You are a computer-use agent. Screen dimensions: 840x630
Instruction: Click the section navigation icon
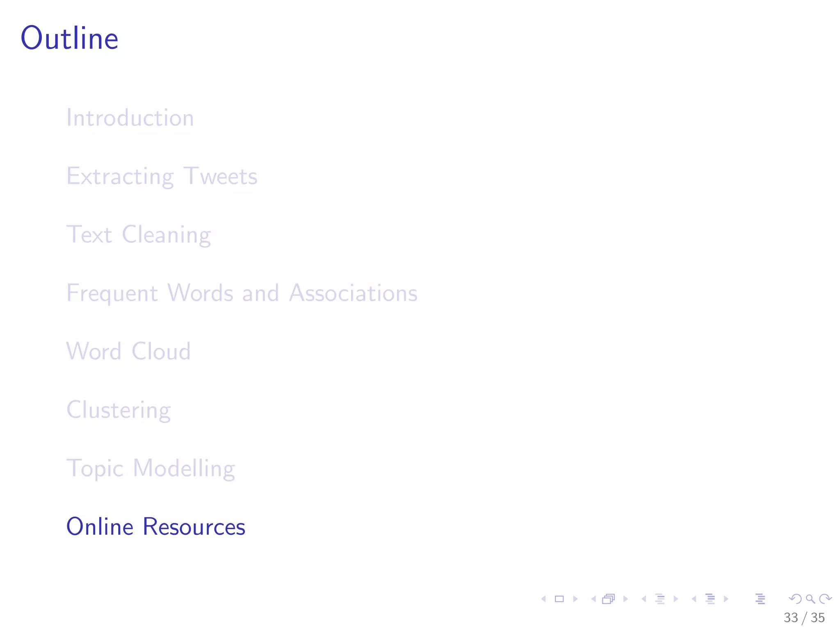click(x=710, y=599)
